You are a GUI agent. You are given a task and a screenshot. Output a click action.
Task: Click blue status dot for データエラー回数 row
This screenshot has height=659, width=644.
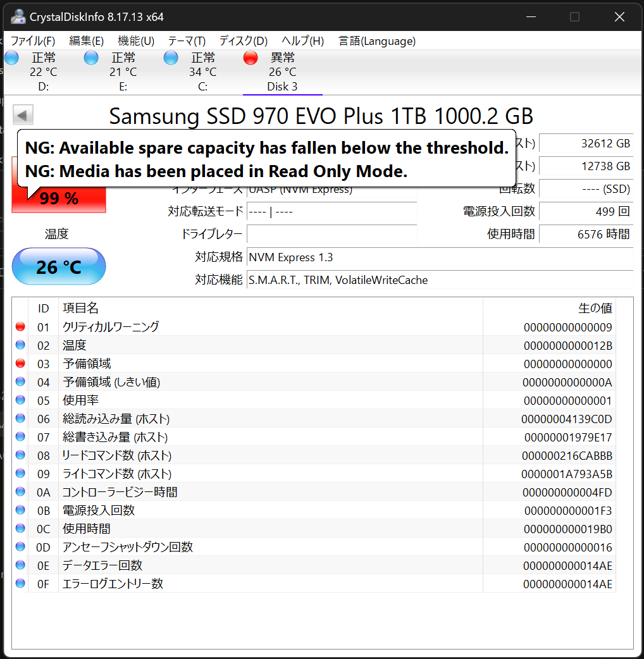pyautogui.click(x=20, y=565)
